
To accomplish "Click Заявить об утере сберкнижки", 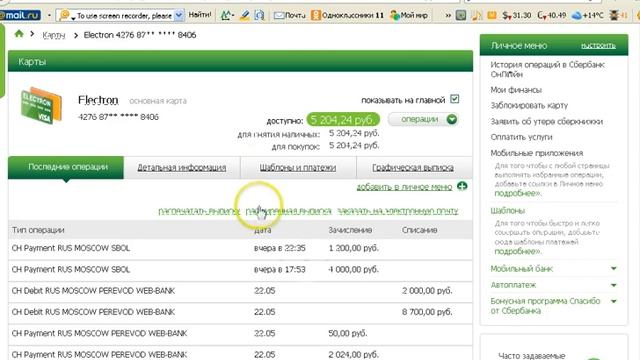I will [x=547, y=121].
